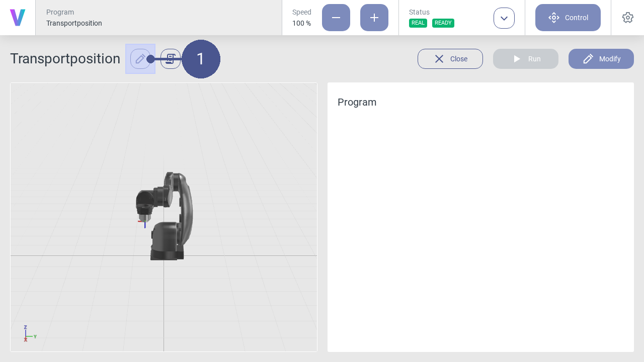Viewport: 644px width, 362px height.
Task: Run the Transportposition program
Action: pos(526,59)
